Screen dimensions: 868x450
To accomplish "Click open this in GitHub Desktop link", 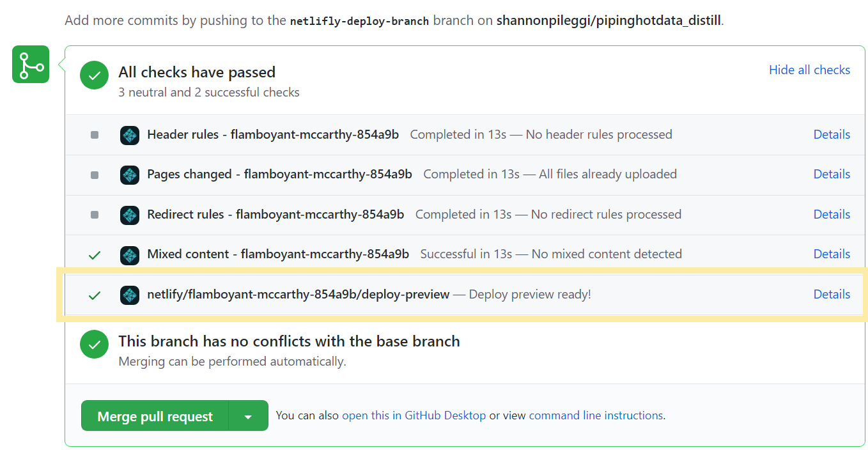I will (x=414, y=415).
